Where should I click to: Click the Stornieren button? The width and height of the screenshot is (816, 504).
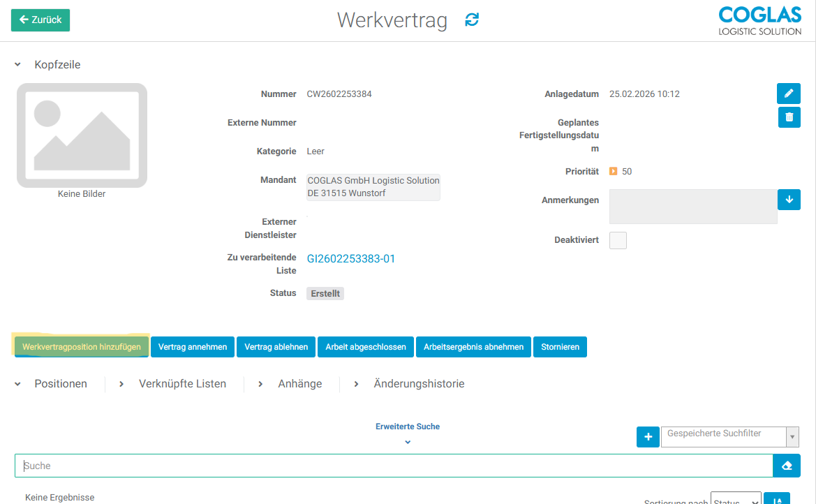[560, 347]
